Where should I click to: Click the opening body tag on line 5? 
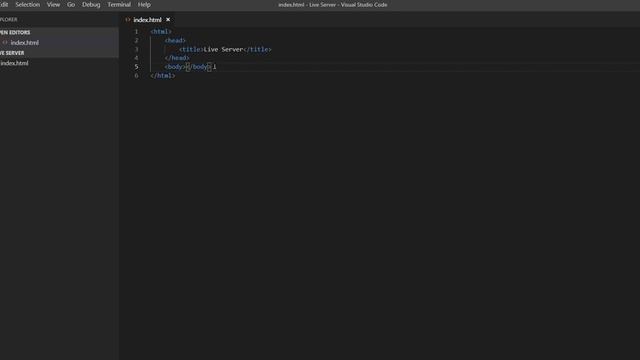tap(175, 67)
